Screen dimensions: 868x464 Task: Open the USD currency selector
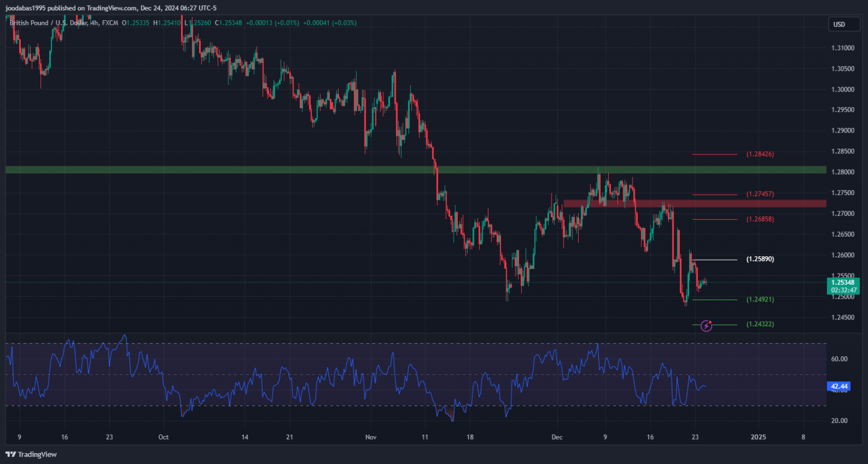tap(838, 24)
